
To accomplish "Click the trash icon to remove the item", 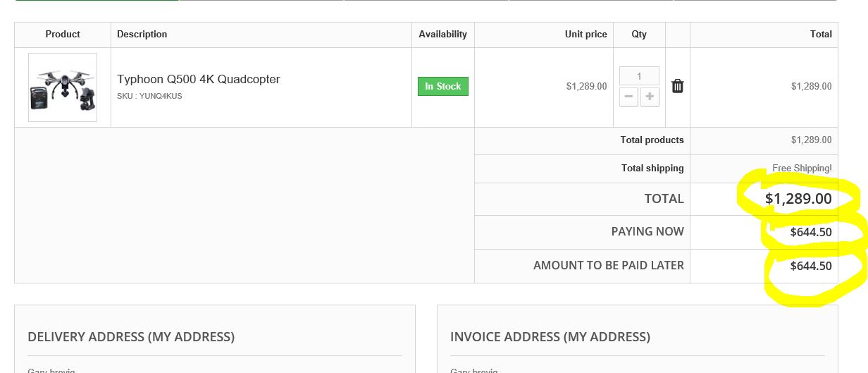I will 677,86.
